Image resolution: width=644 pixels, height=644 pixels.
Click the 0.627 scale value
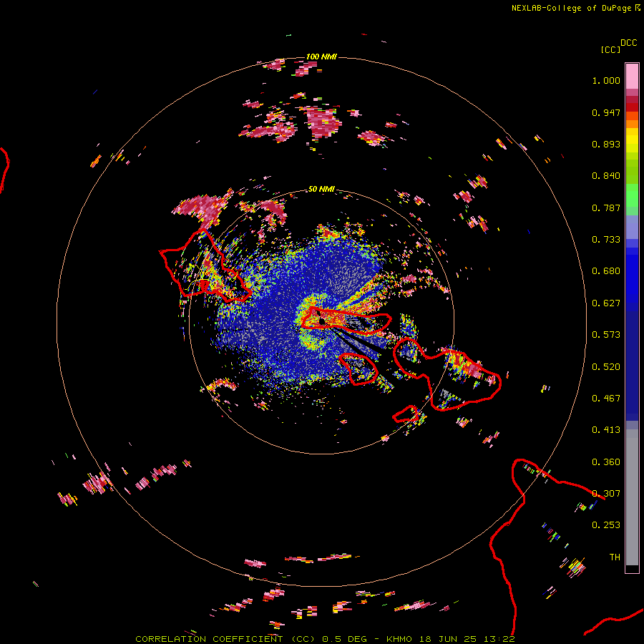coord(606,303)
